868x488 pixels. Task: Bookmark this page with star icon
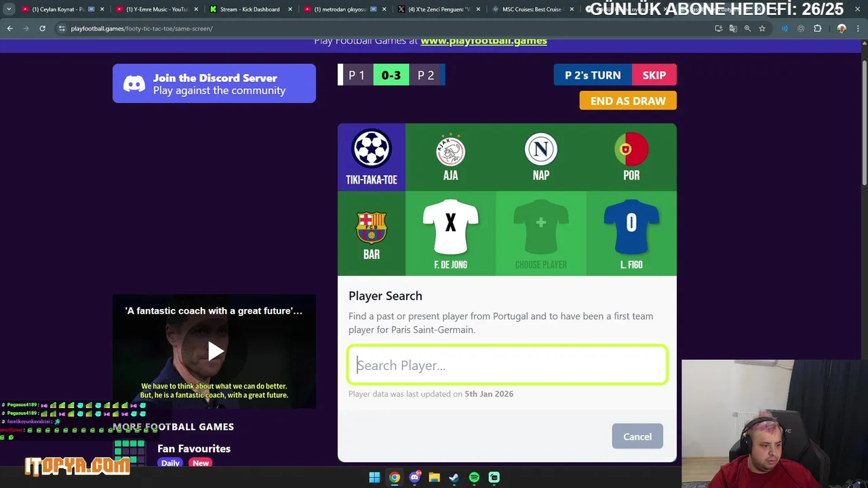(x=762, y=28)
